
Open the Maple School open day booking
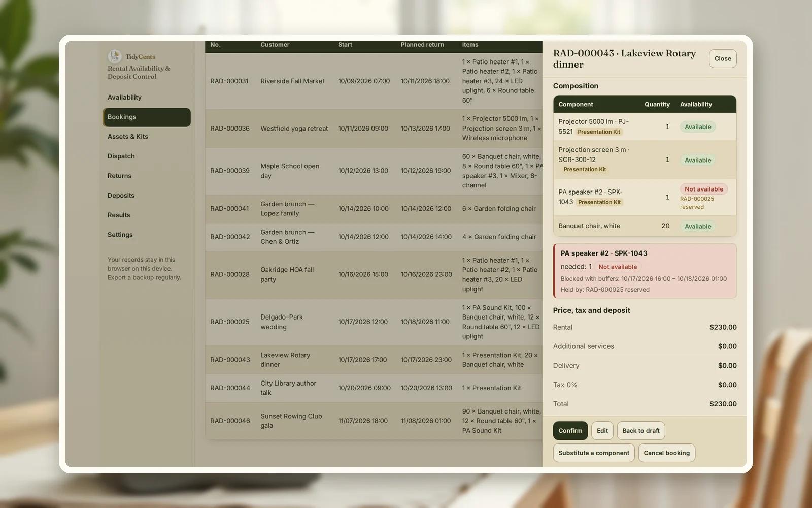[x=374, y=171]
